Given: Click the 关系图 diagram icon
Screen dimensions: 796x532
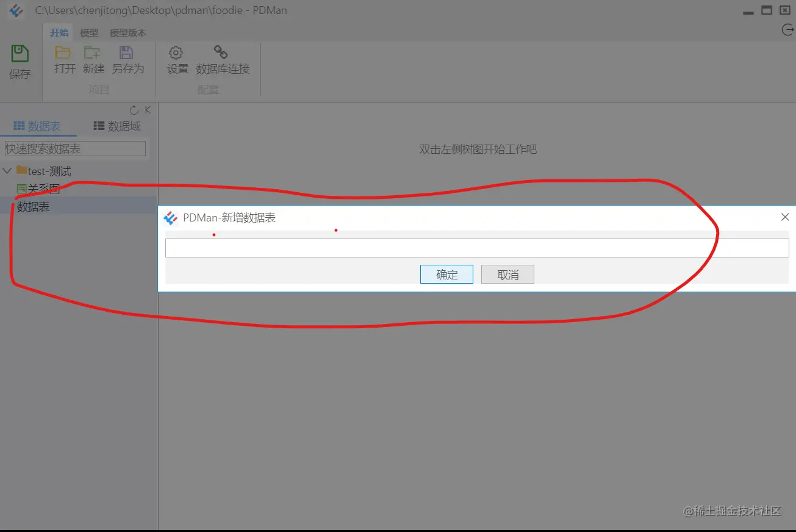Looking at the screenshot, I should coord(21,189).
